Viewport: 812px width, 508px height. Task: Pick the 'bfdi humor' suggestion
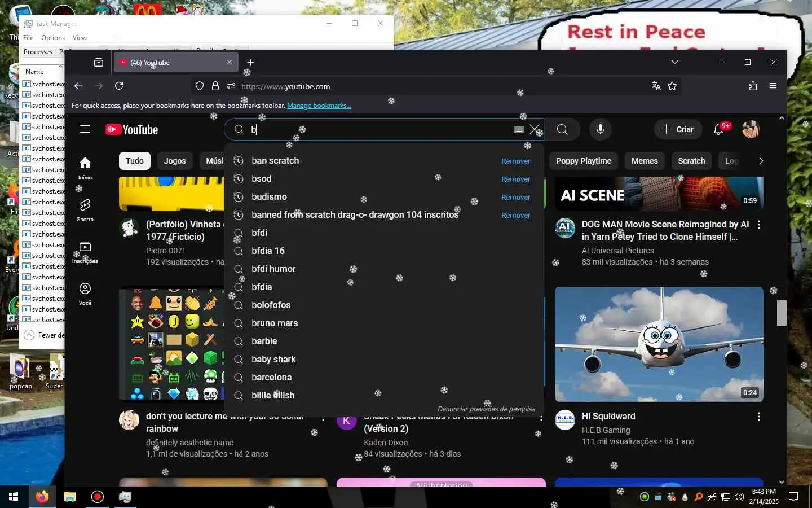click(x=384, y=269)
